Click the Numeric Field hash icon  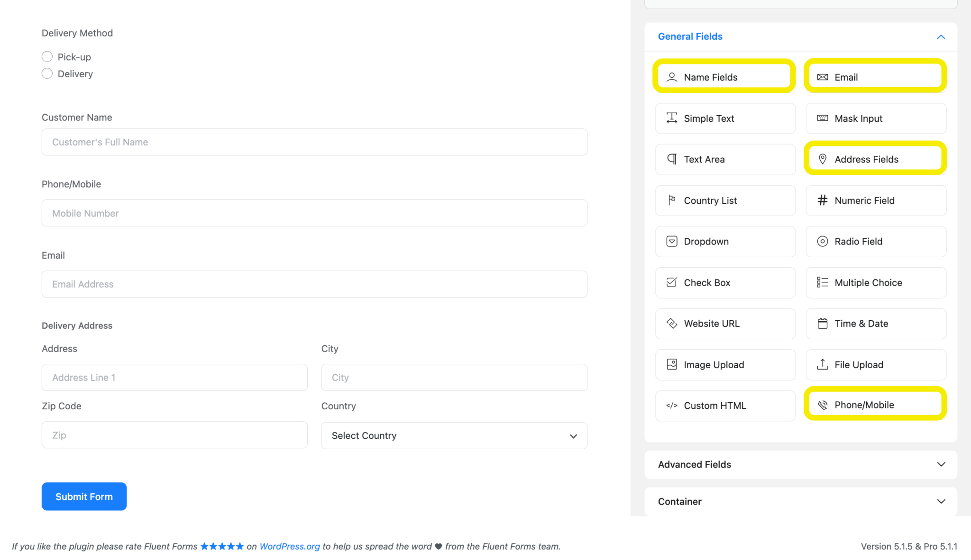coord(822,200)
